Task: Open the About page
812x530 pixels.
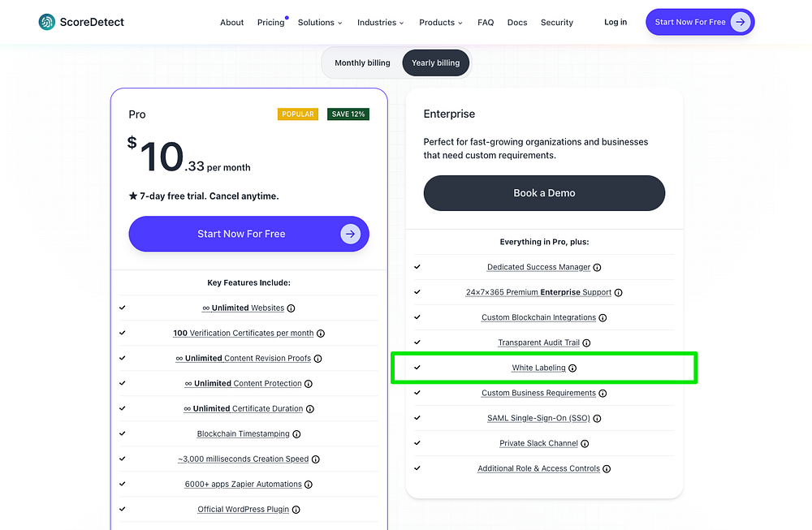Action: tap(231, 22)
